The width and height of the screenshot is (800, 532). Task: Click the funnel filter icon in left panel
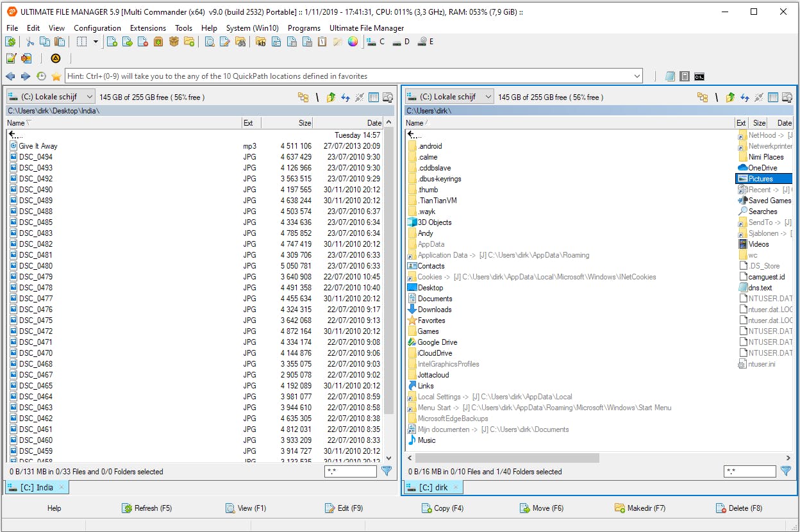coord(387,471)
